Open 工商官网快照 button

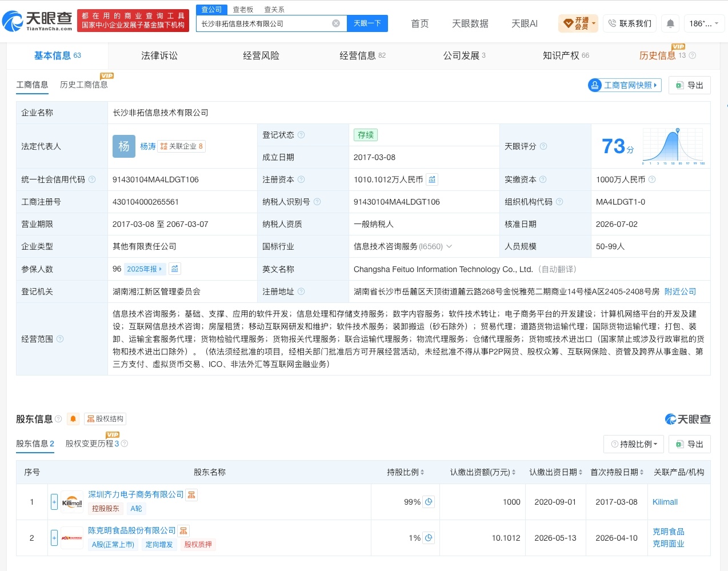click(x=625, y=85)
